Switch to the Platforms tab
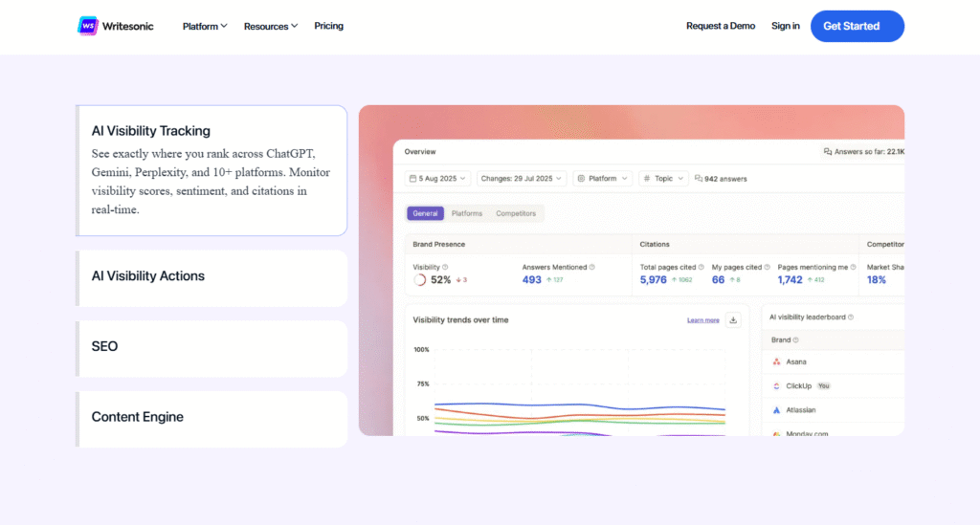 point(467,213)
